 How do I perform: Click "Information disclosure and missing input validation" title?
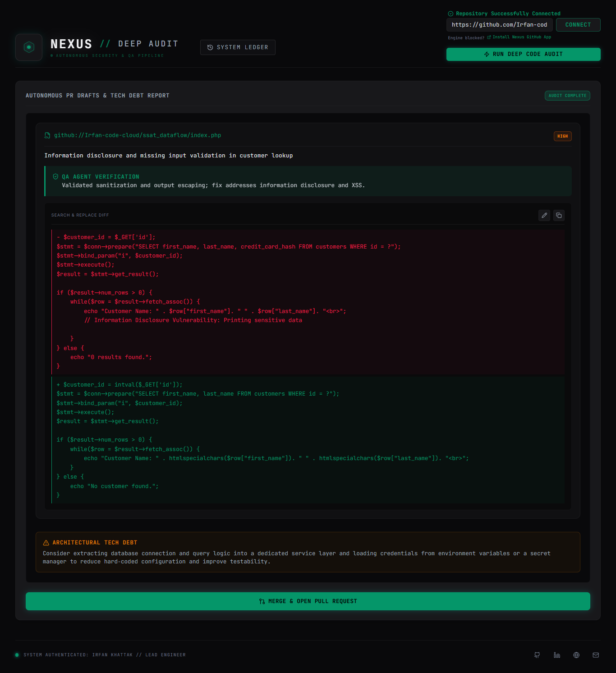click(x=169, y=156)
